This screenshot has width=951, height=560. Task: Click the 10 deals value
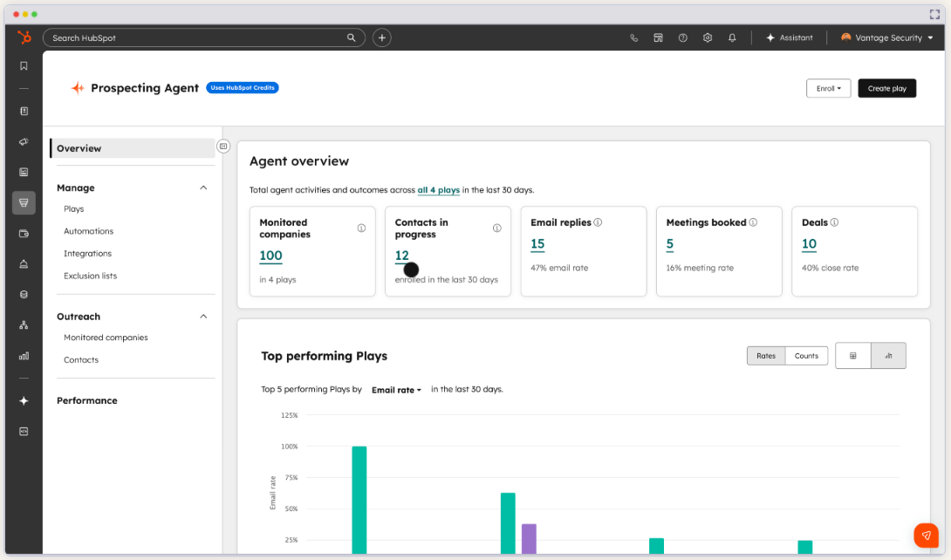(809, 243)
